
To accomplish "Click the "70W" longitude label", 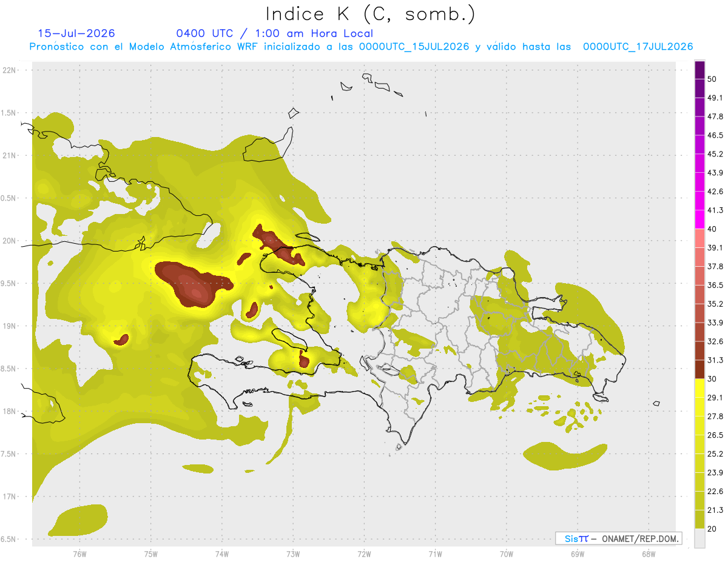I will pyautogui.click(x=507, y=554).
